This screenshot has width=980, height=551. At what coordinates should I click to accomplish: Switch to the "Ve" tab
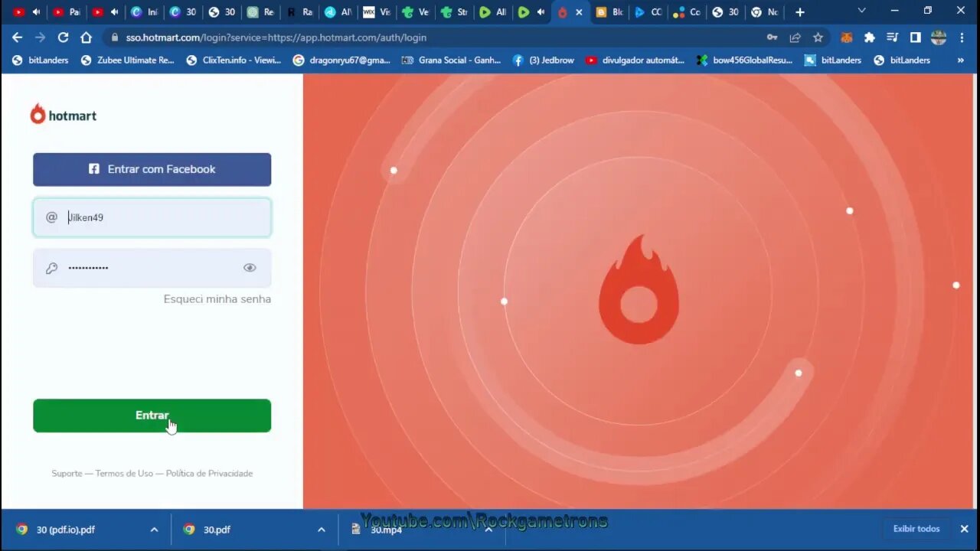[x=415, y=12]
